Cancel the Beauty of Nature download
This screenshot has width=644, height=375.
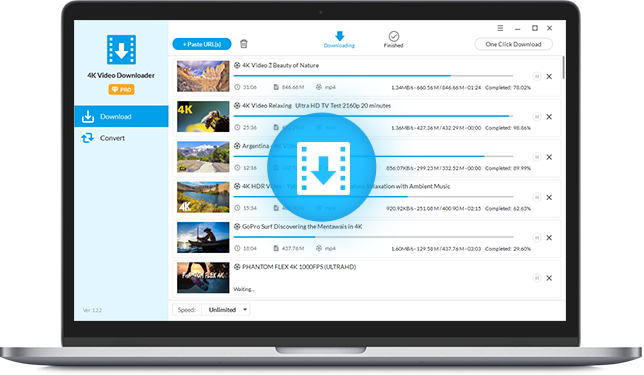(x=549, y=76)
